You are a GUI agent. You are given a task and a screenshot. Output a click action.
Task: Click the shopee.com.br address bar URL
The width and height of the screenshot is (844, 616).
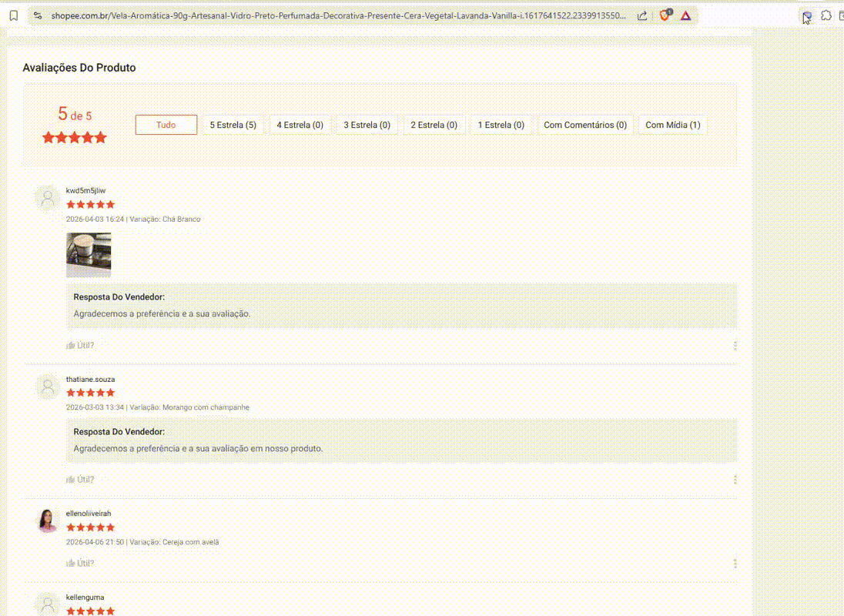339,15
